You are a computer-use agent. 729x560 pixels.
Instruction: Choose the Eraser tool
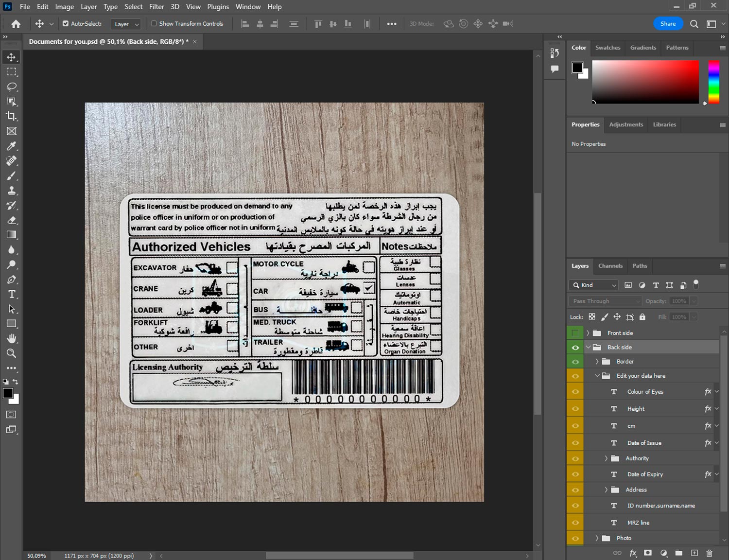pyautogui.click(x=12, y=220)
